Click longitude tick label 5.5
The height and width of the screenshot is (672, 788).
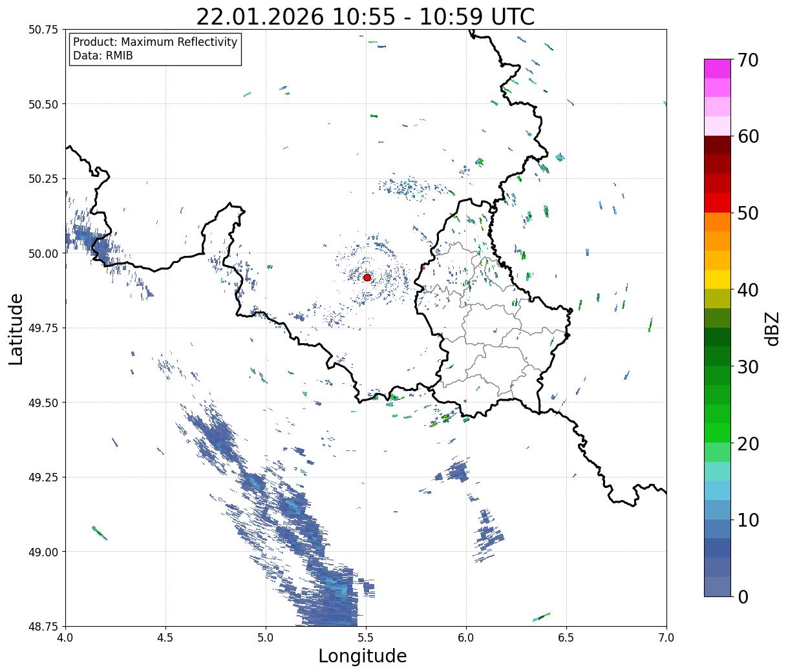tap(366, 637)
